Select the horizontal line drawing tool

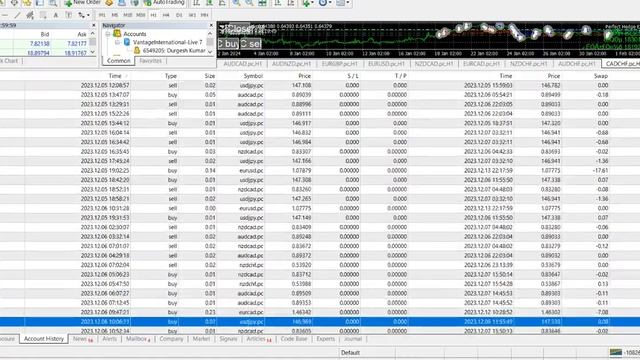tap(4, 15)
